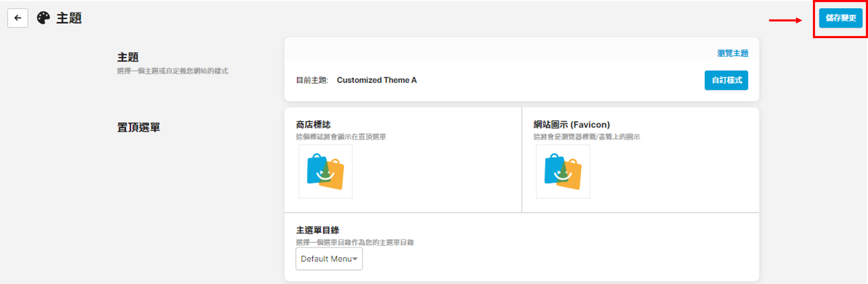Screen dimensions: 868x284
Task: Click the 目前主題 label
Action: click(312, 80)
